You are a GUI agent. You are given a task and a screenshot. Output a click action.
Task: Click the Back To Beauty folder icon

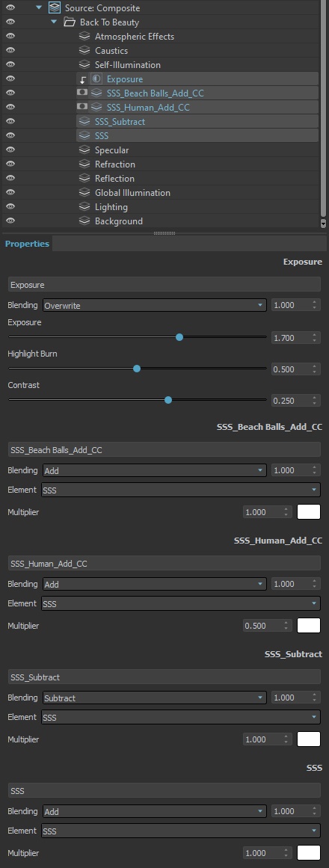click(x=70, y=22)
